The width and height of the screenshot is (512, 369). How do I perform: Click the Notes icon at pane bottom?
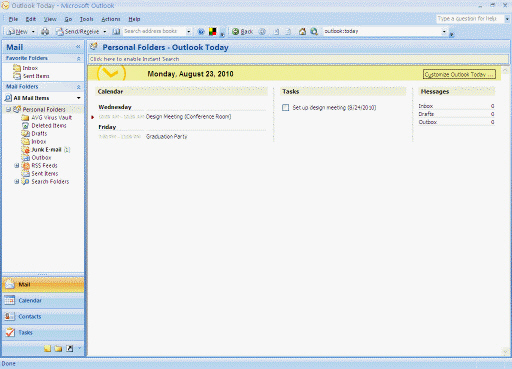click(x=48, y=348)
